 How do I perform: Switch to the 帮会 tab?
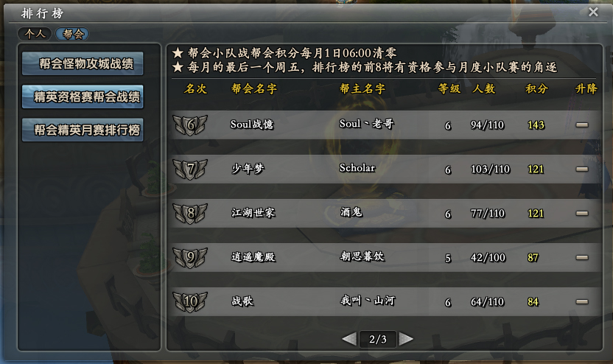point(73,34)
